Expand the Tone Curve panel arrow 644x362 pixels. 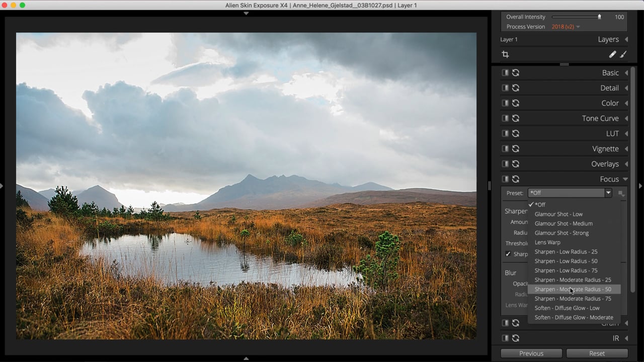pos(626,118)
